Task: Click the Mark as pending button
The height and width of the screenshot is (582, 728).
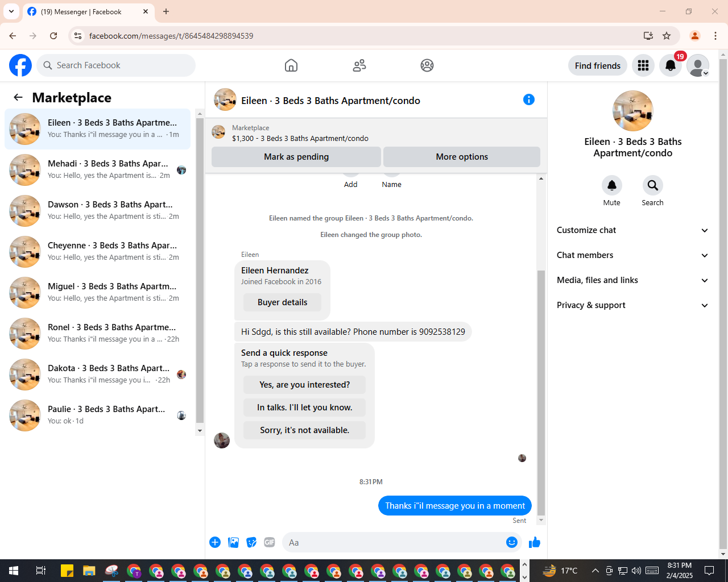Action: click(296, 157)
